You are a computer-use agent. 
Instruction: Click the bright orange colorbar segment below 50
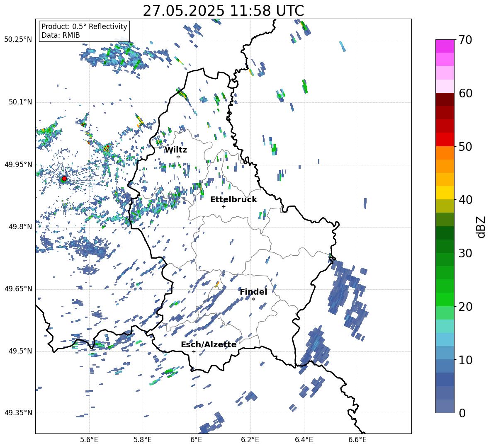445,153
